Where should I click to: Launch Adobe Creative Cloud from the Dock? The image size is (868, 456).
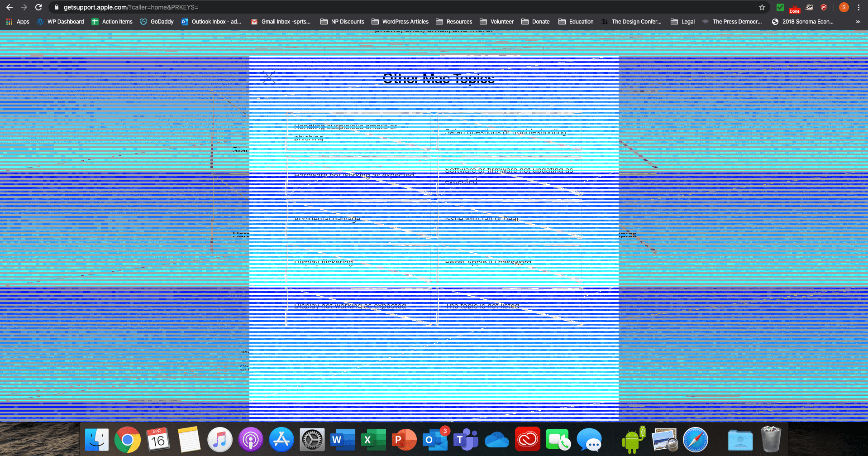click(x=527, y=439)
